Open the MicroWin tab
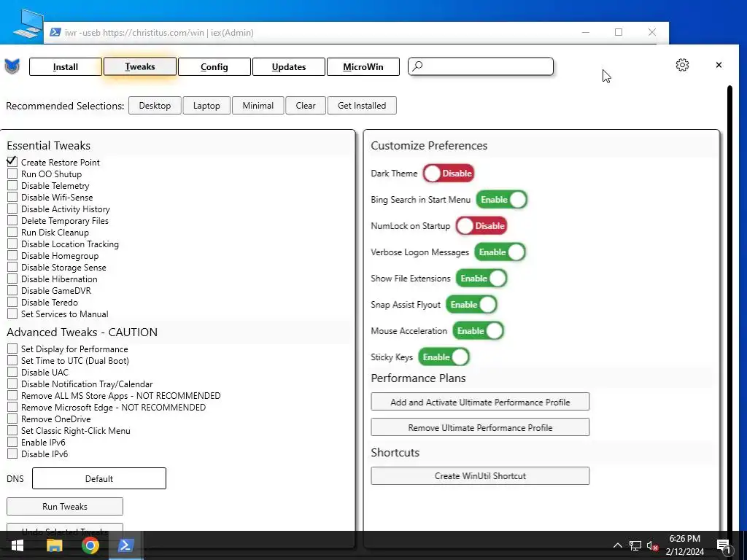Screen dimensions: 747x560 (x=363, y=66)
